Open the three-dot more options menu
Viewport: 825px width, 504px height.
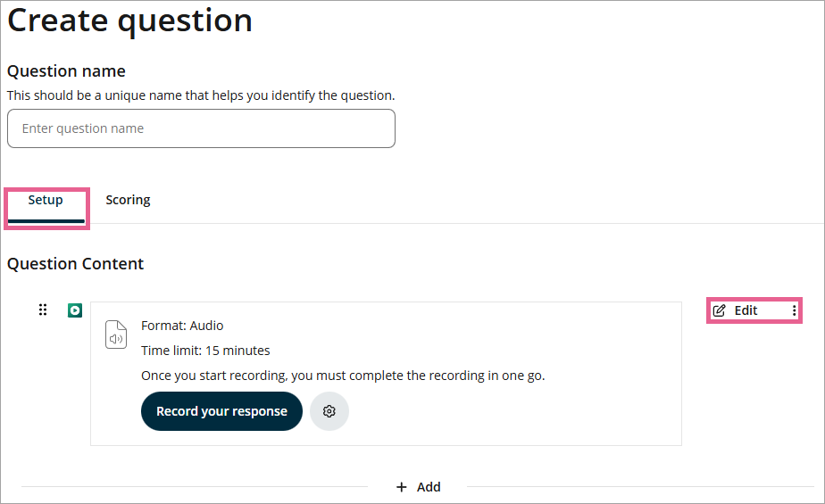[795, 310]
